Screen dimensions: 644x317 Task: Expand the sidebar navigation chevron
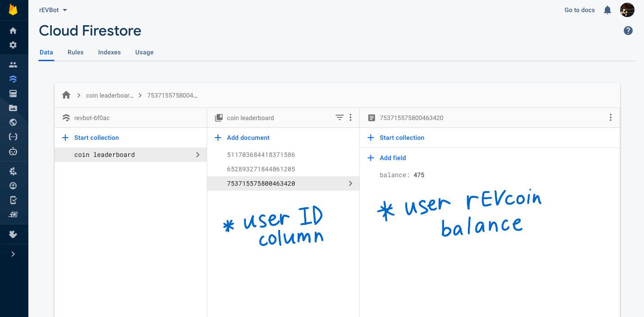click(13, 254)
